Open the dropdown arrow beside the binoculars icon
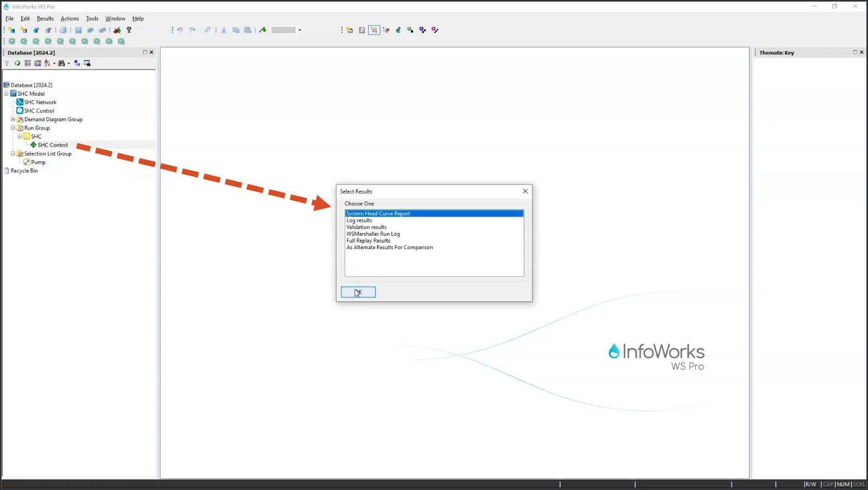 (68, 63)
